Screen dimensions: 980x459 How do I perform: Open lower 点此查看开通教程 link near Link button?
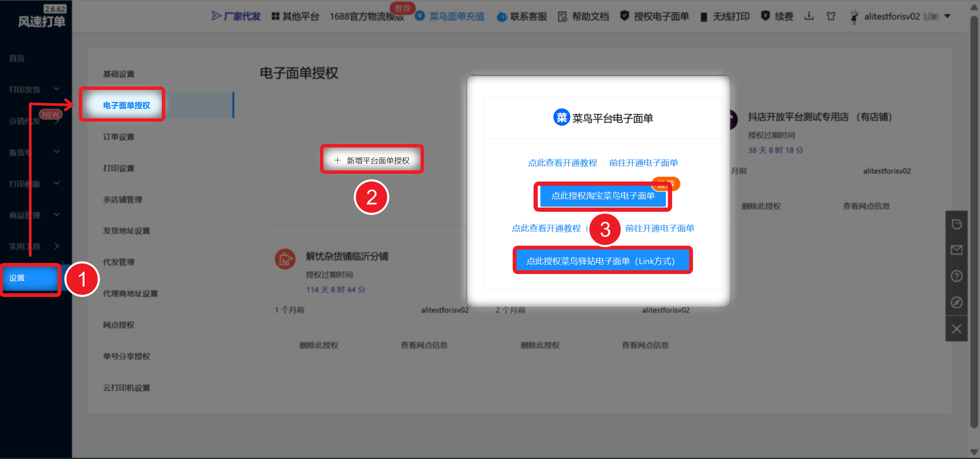tap(546, 228)
